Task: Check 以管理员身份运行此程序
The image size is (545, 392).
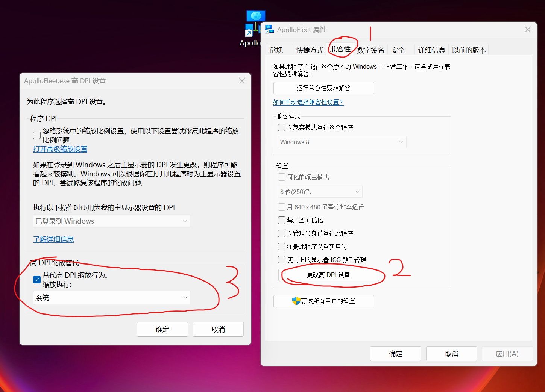Action: (x=282, y=233)
